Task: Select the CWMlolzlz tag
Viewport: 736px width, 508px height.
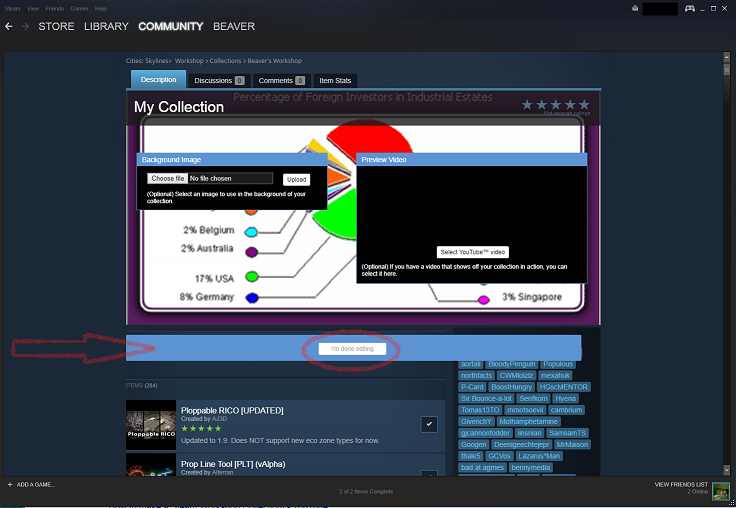Action: point(516,376)
